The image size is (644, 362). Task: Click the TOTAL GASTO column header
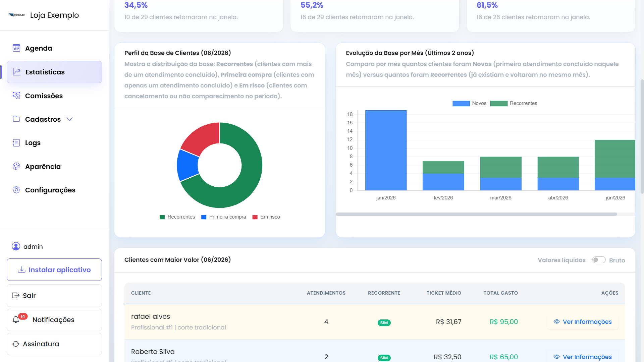click(501, 293)
